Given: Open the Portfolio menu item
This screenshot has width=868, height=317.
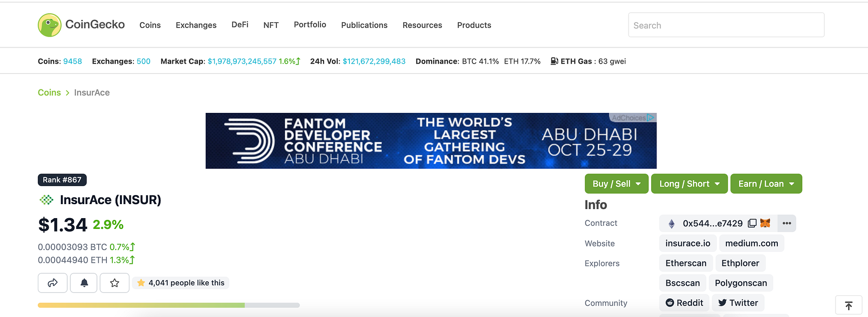Looking at the screenshot, I should coord(310,24).
